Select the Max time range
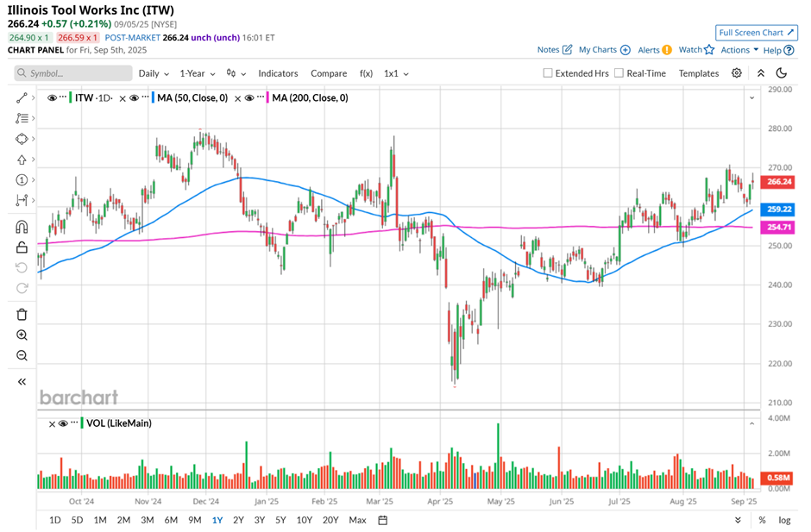Viewport: 811px width, 532px height. tap(357, 520)
